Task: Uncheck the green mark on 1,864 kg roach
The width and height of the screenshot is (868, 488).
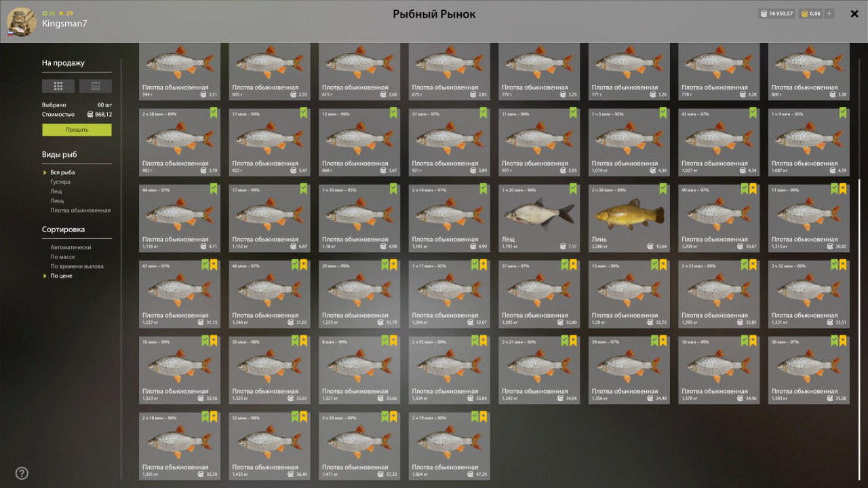Action: pyautogui.click(x=475, y=417)
